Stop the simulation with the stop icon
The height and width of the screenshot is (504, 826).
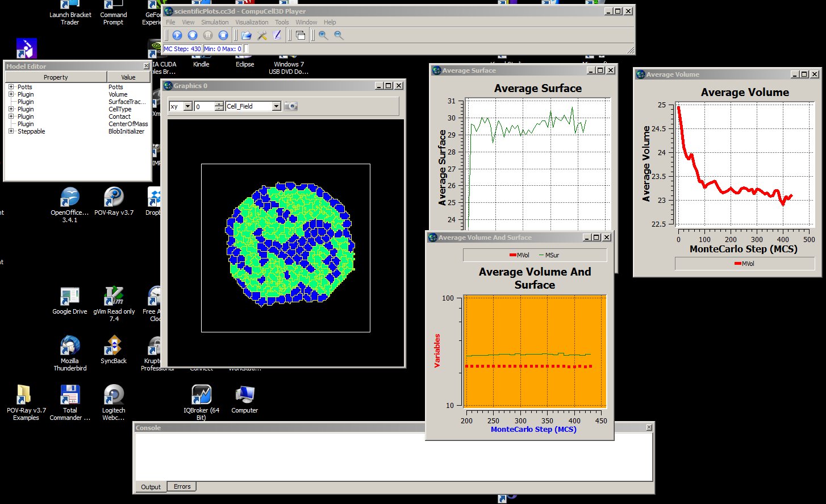click(x=223, y=35)
